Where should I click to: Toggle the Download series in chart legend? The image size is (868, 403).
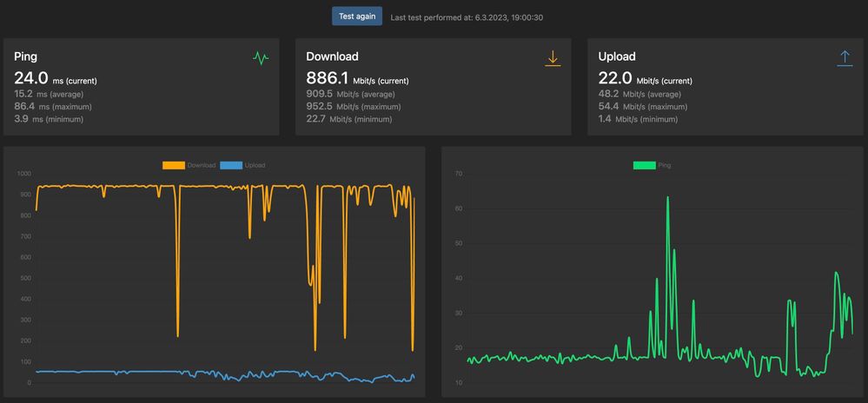(189, 165)
